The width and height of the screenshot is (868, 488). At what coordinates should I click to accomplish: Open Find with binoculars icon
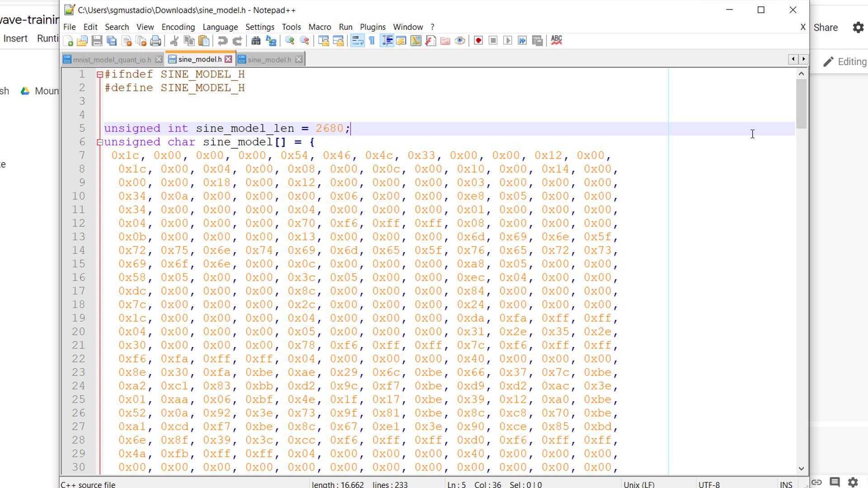256,41
